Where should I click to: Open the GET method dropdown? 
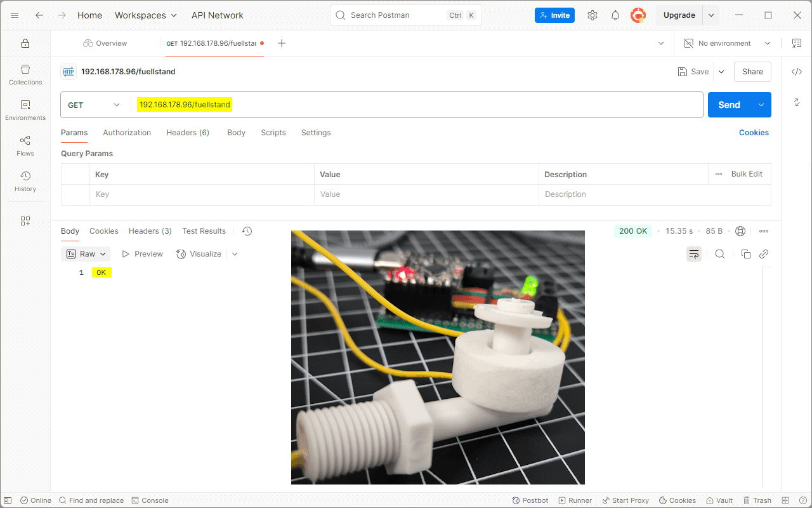[94, 105]
